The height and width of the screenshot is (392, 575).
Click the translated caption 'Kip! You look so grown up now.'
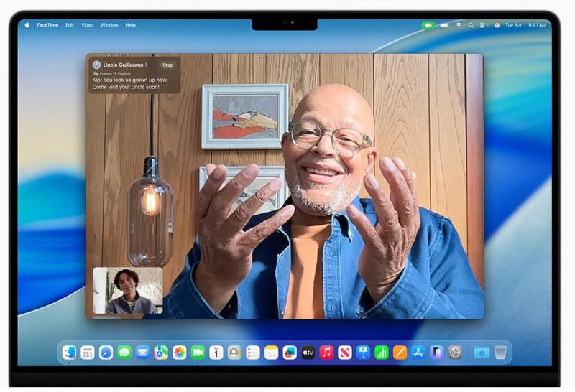[130, 80]
